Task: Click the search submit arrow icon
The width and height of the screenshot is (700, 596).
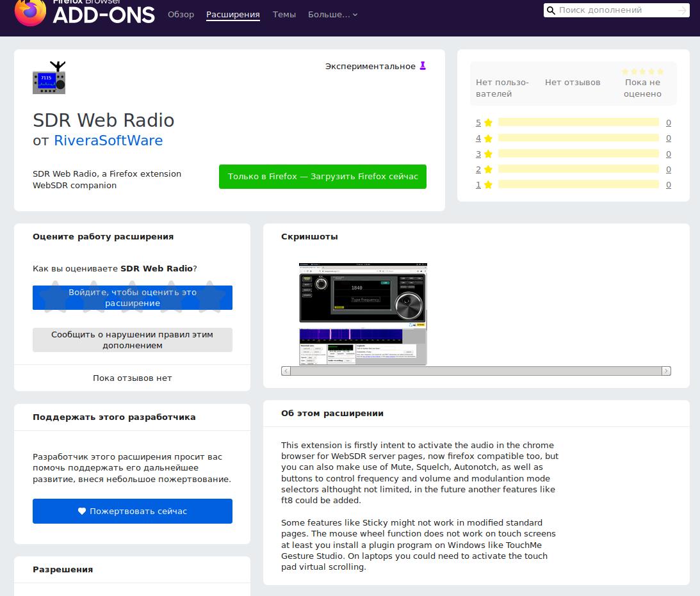Action: (x=682, y=10)
